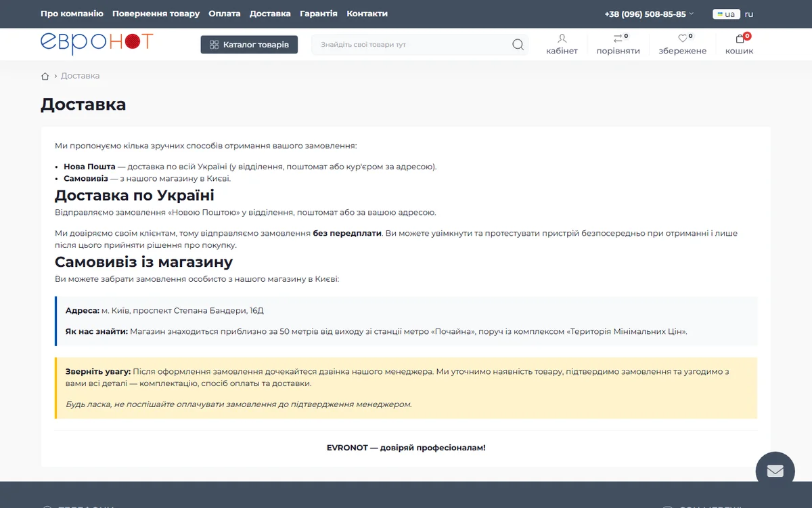Open the saved favorites heart icon

[683, 39]
